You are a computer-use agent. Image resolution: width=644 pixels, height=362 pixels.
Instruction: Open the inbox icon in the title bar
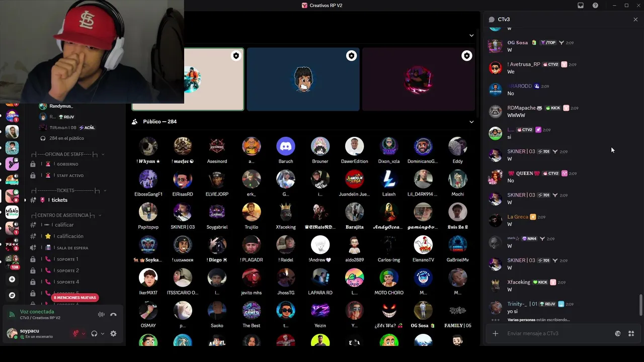pos(581,6)
